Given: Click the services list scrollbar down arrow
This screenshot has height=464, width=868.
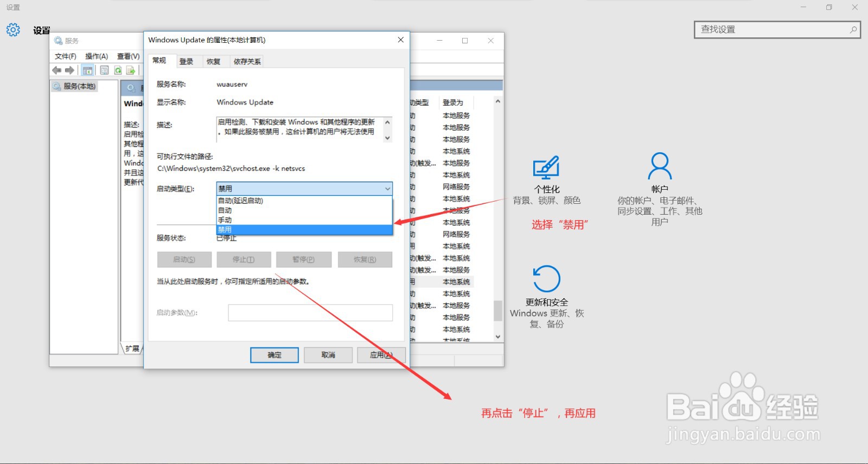Looking at the screenshot, I should (x=497, y=337).
